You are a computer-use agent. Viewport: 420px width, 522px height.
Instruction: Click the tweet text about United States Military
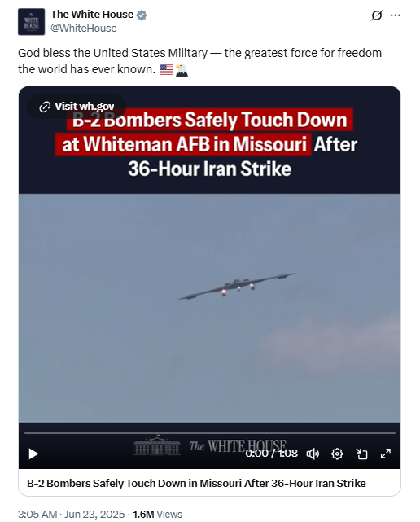point(199,61)
